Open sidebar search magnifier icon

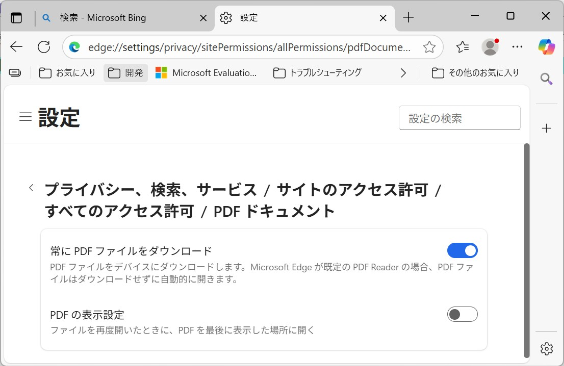tap(546, 78)
